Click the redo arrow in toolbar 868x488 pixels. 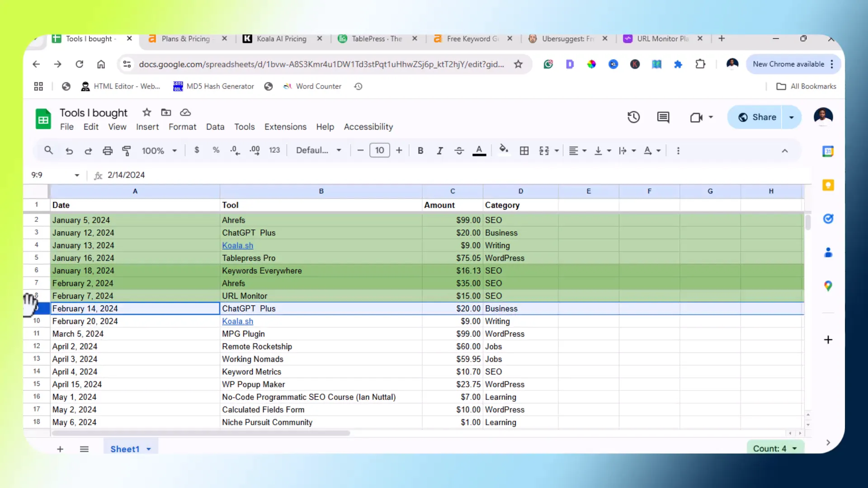click(x=88, y=151)
